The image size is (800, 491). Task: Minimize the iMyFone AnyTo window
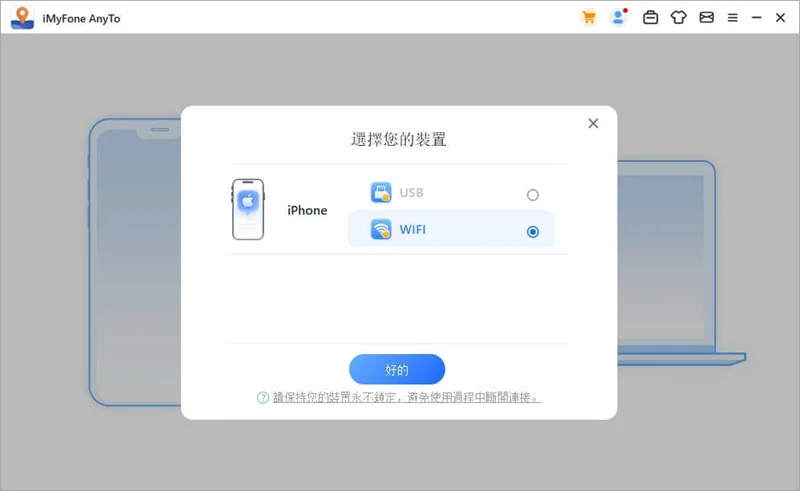[757, 18]
